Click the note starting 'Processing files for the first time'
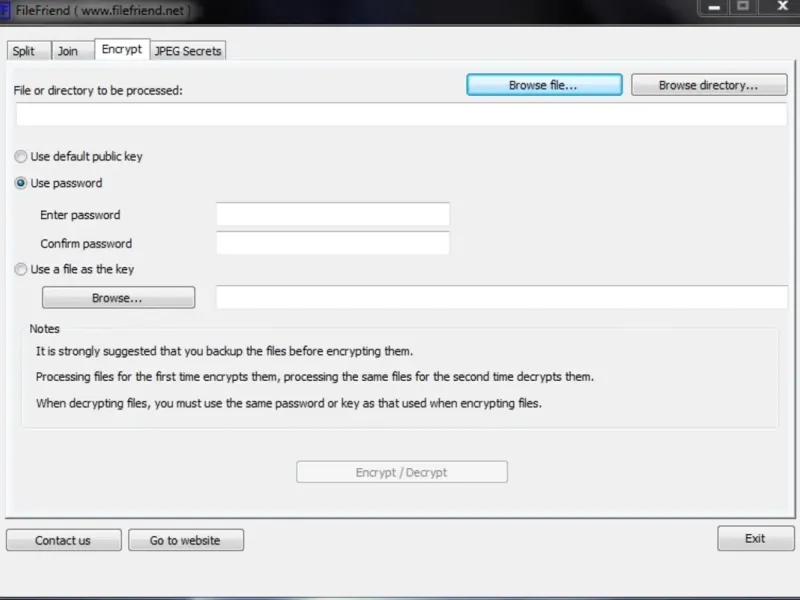The height and width of the screenshot is (600, 800). (x=315, y=377)
